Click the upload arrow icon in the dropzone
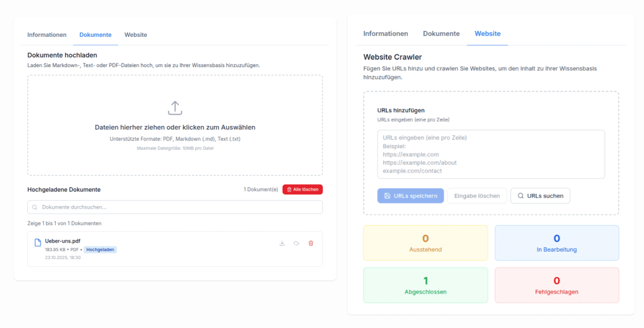The height and width of the screenshot is (328, 644). pos(175,108)
